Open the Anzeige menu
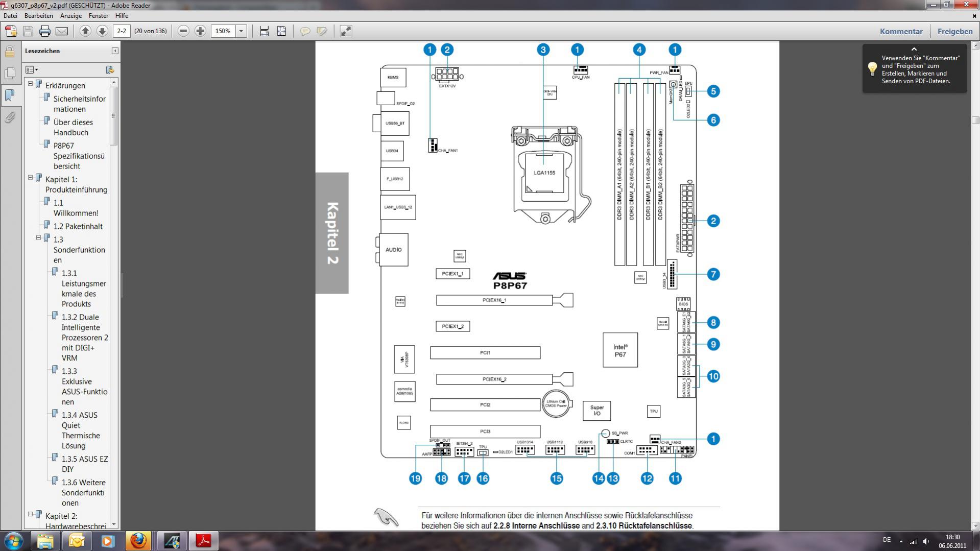Image resolution: width=980 pixels, height=551 pixels. tap(71, 16)
